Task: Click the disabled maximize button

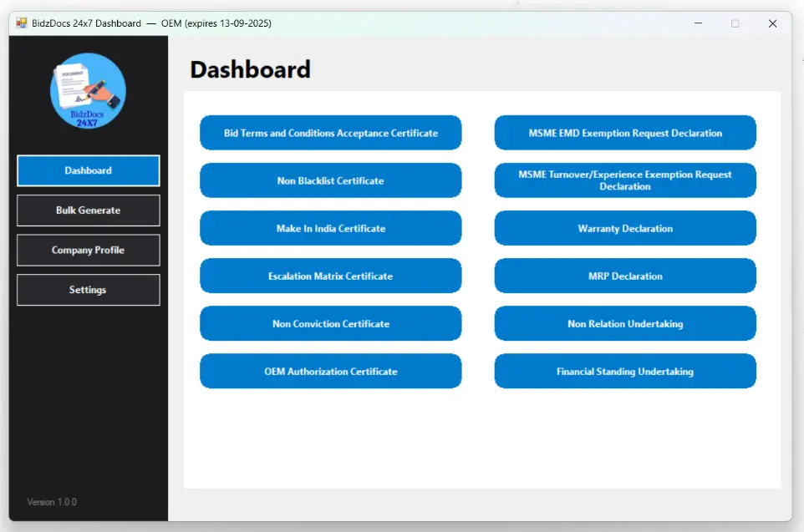Action: pos(735,23)
